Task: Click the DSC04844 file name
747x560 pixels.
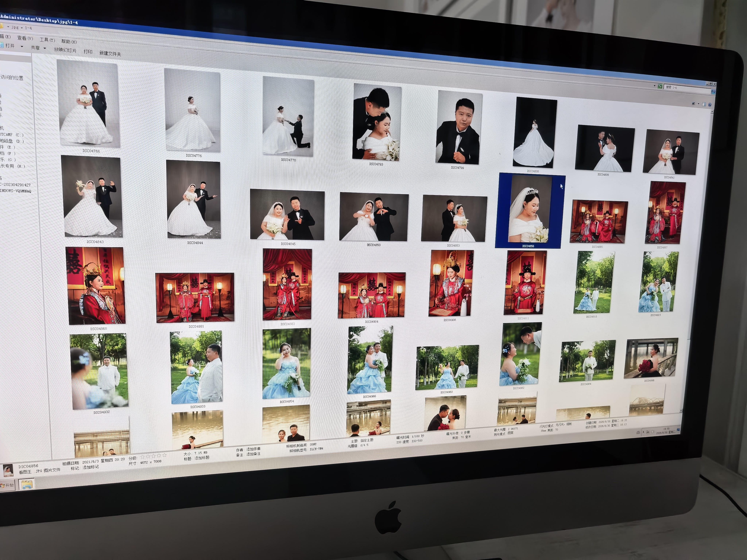Action: (195, 243)
